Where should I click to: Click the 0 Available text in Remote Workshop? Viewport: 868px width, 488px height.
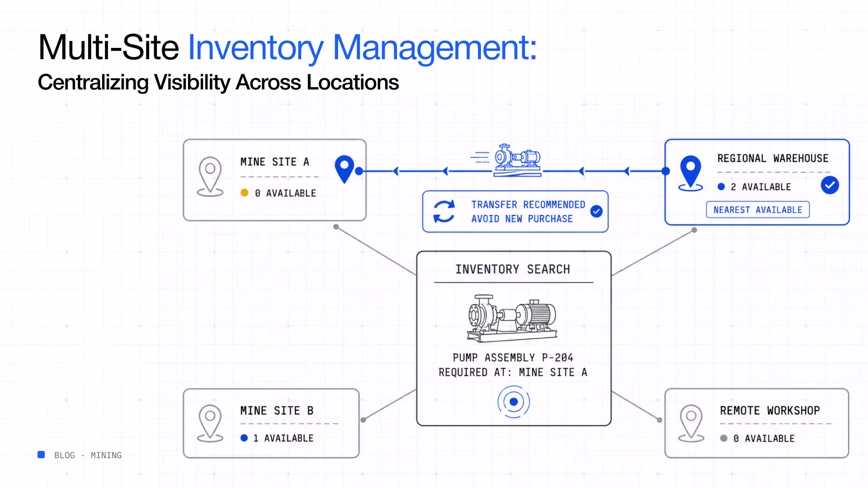click(764, 439)
